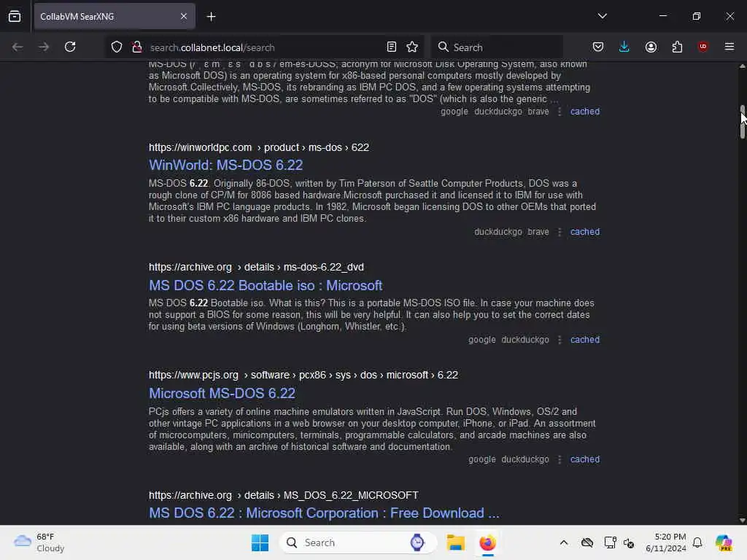Open MS DOS 6.22 Microsoft Corporation result
This screenshot has width=747, height=560.
[x=324, y=513]
